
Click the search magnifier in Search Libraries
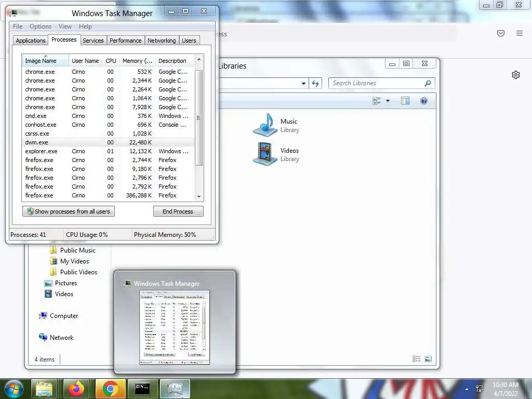[428, 83]
